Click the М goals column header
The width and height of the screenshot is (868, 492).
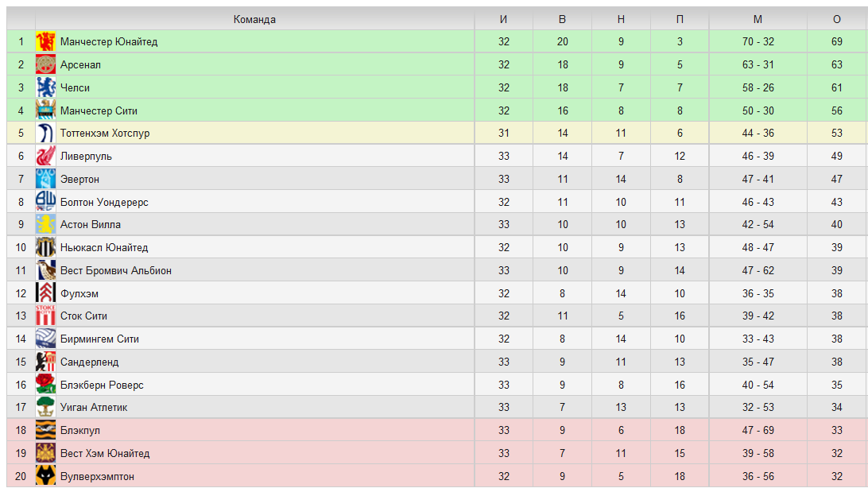click(758, 19)
